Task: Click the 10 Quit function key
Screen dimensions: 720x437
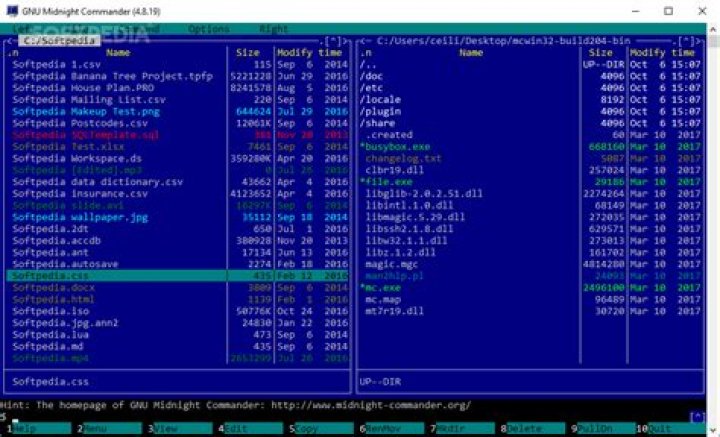Action: tap(671, 428)
